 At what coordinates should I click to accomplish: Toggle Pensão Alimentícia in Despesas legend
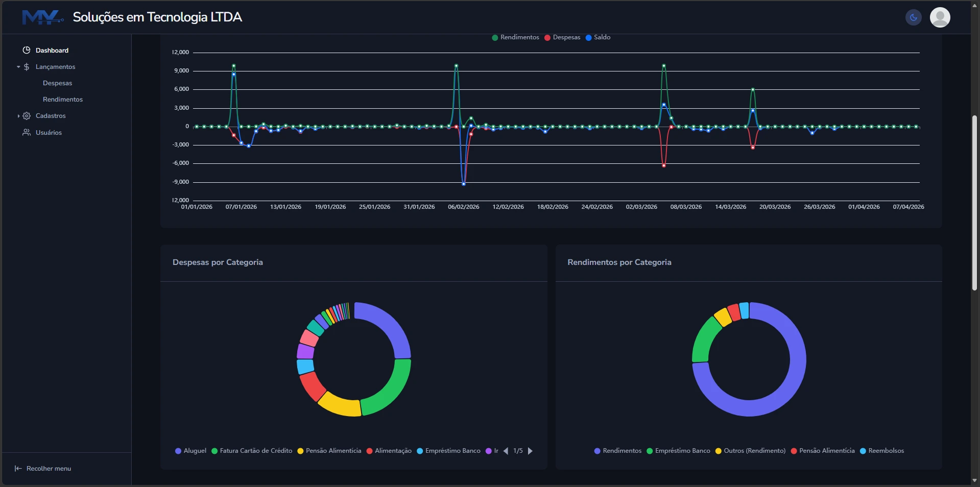click(x=329, y=451)
